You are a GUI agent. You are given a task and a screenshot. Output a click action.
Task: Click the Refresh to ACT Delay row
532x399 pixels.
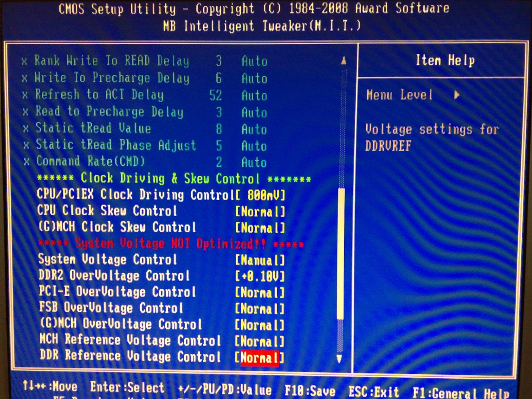[145, 95]
